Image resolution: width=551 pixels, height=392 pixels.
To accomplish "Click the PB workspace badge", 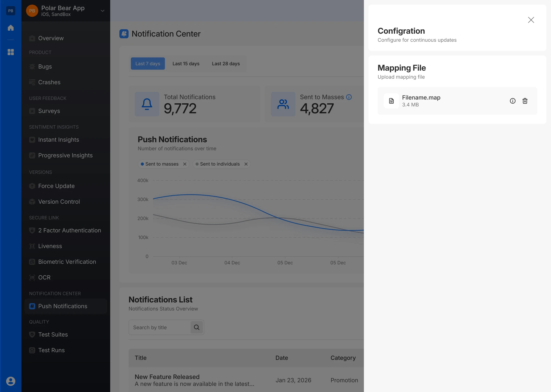I will coord(11,11).
